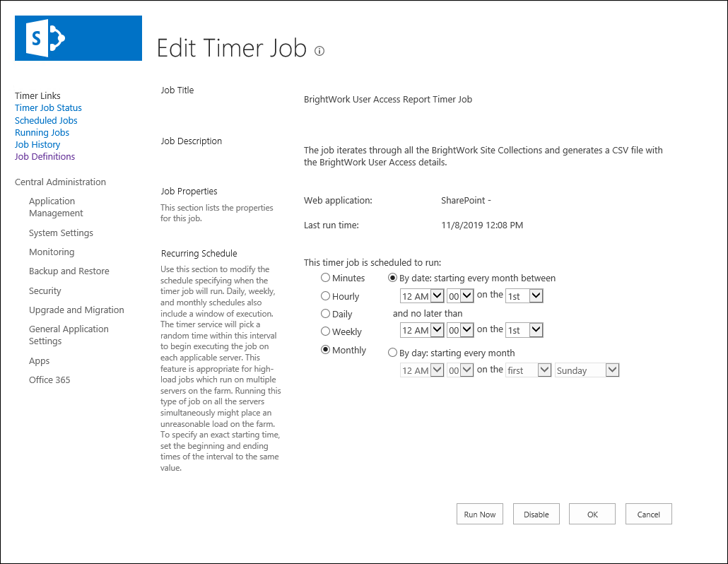Click the 'BrightWork User Access Report Timer Job' title
This screenshot has width=728, height=564.
pyautogui.click(x=388, y=100)
